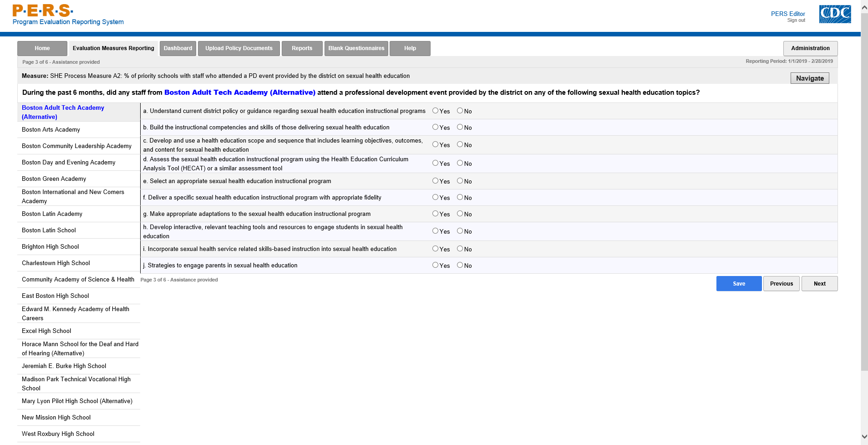Open the Help tab

(x=410, y=48)
